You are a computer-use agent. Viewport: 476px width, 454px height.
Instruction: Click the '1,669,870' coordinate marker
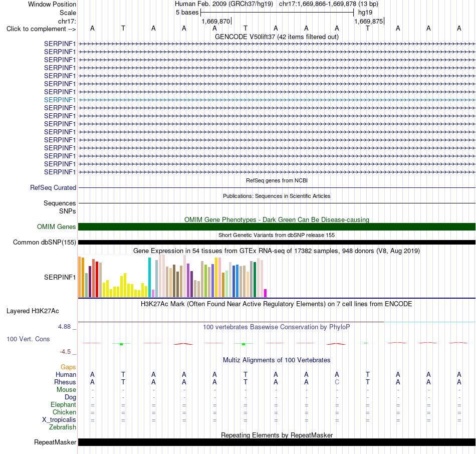[x=216, y=21]
